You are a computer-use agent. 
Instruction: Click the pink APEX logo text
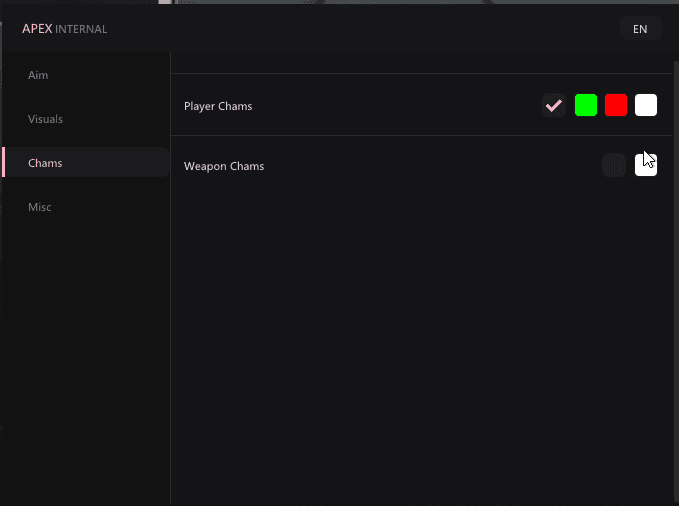[x=37, y=29]
